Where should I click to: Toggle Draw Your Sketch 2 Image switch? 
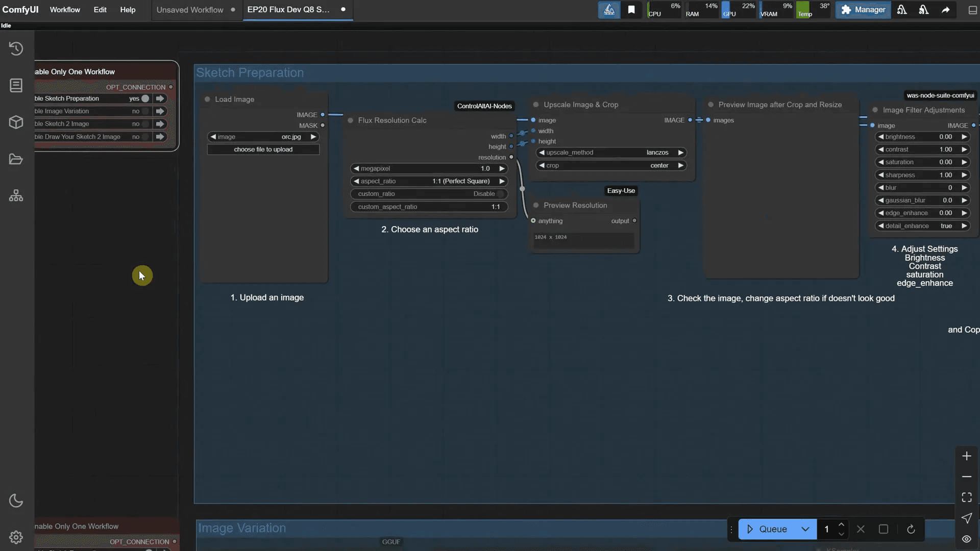tap(145, 136)
